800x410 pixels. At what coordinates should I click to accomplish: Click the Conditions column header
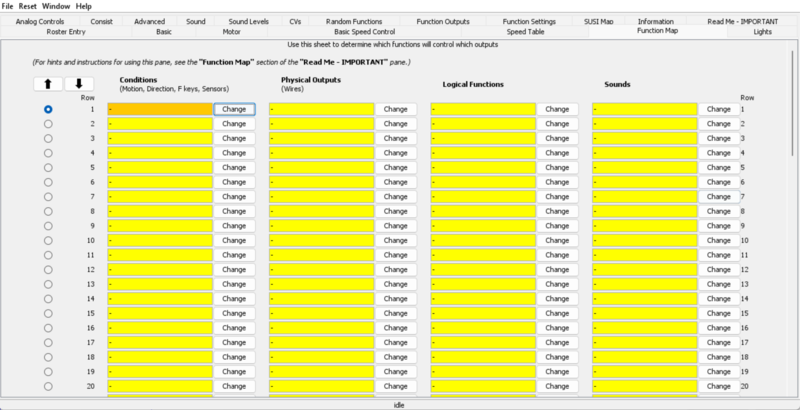click(138, 80)
